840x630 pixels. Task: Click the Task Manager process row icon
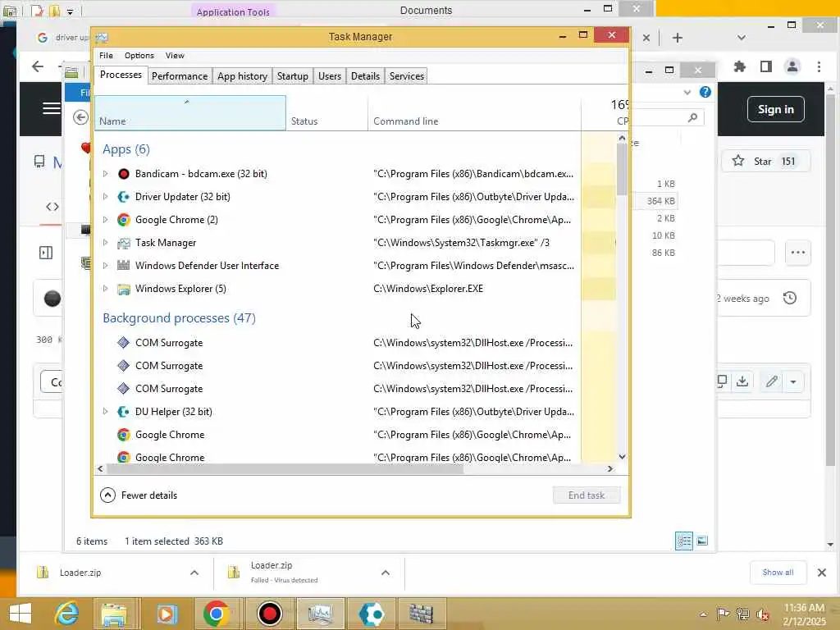124,243
